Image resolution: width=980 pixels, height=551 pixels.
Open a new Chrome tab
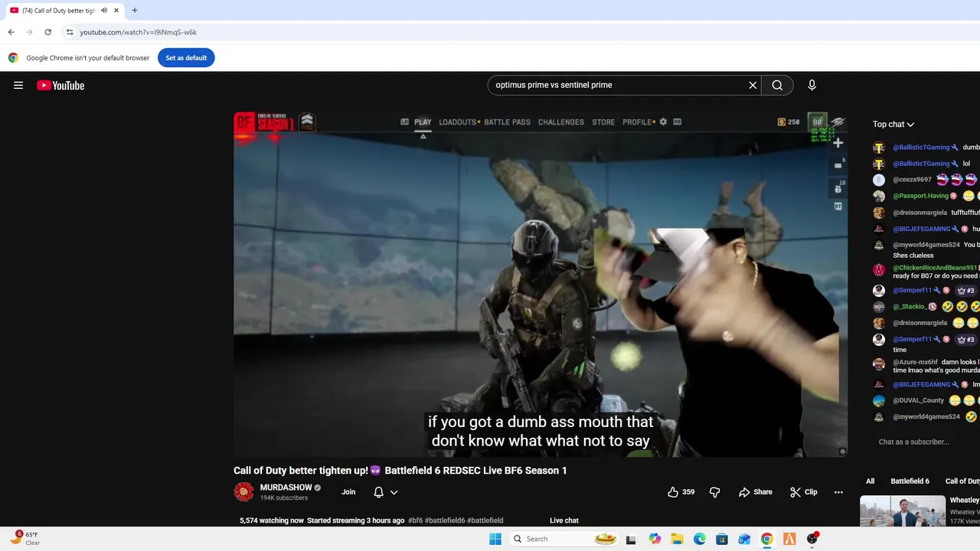pyautogui.click(x=135, y=11)
